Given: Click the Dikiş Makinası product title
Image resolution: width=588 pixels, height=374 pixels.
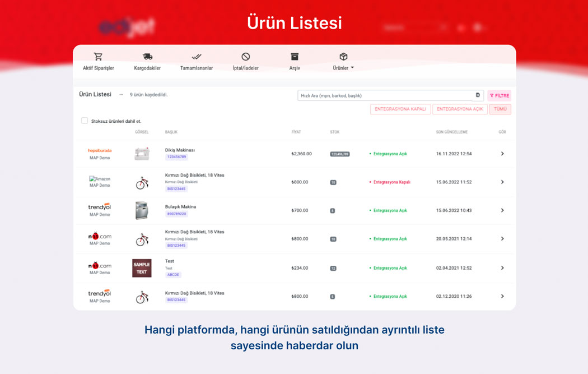Looking at the screenshot, I should coord(180,150).
